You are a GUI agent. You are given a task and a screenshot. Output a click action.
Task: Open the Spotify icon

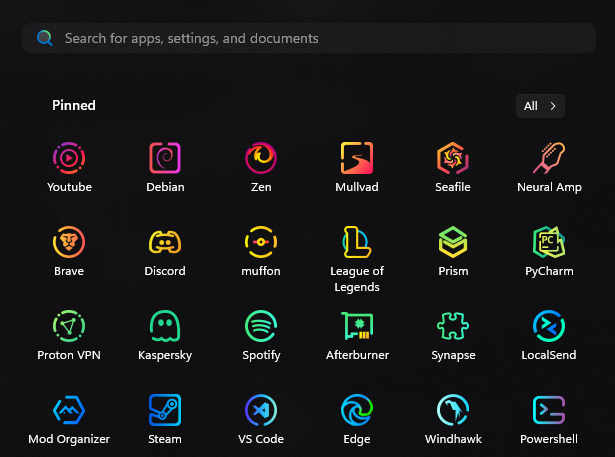pos(261,326)
